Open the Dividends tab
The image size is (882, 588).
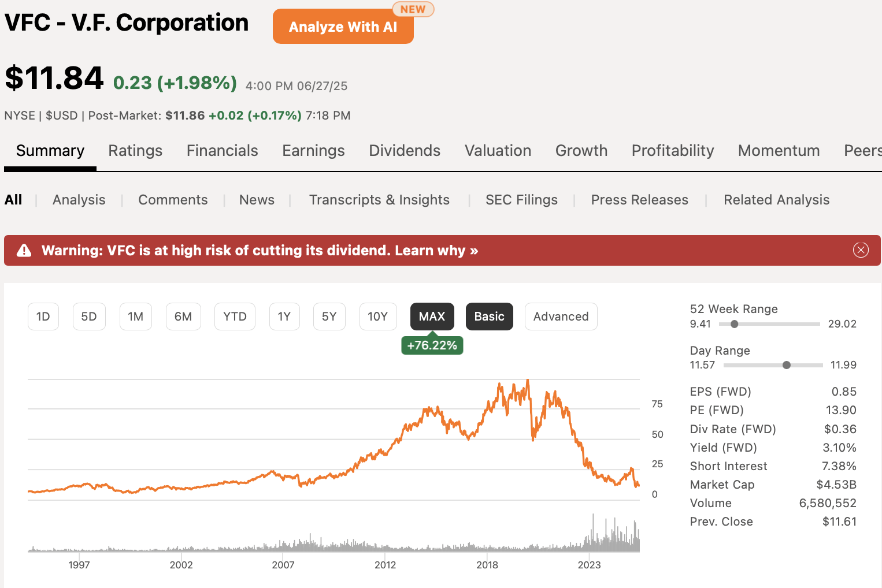(404, 151)
